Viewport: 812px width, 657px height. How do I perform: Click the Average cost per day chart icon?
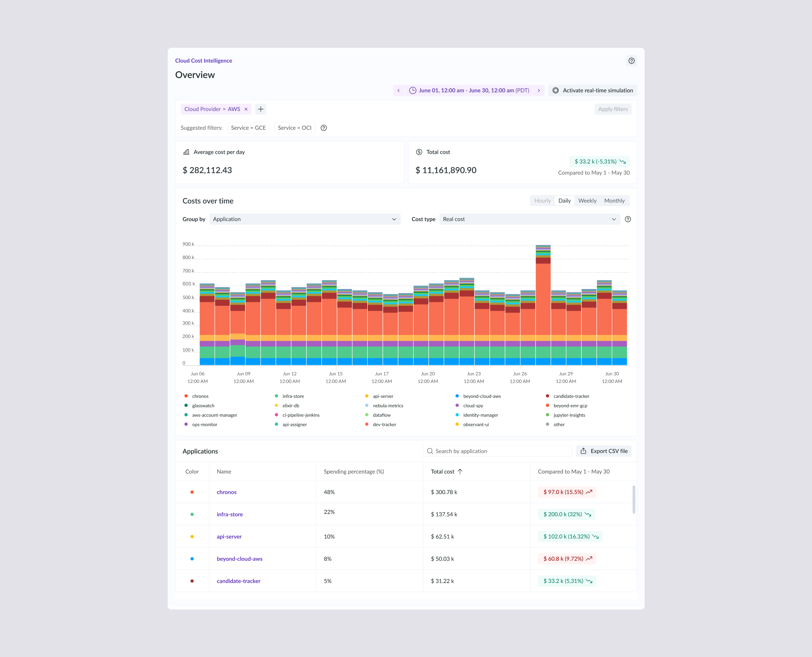click(186, 152)
